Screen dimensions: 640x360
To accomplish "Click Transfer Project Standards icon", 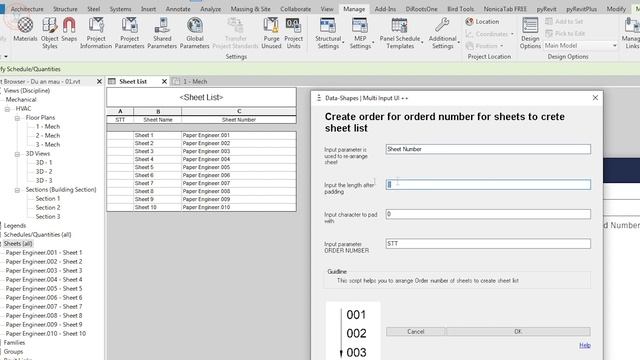I will [x=236, y=33].
